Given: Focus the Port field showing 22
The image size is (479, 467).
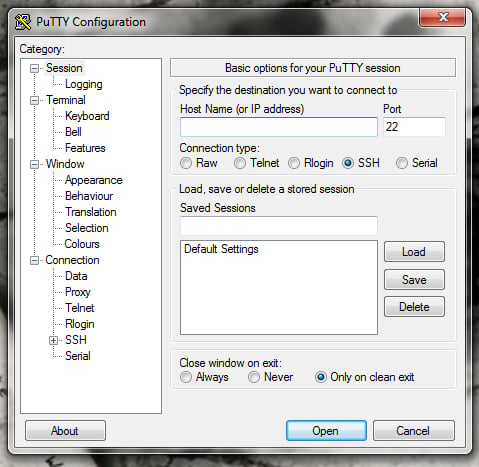Looking at the screenshot, I should click(x=414, y=127).
